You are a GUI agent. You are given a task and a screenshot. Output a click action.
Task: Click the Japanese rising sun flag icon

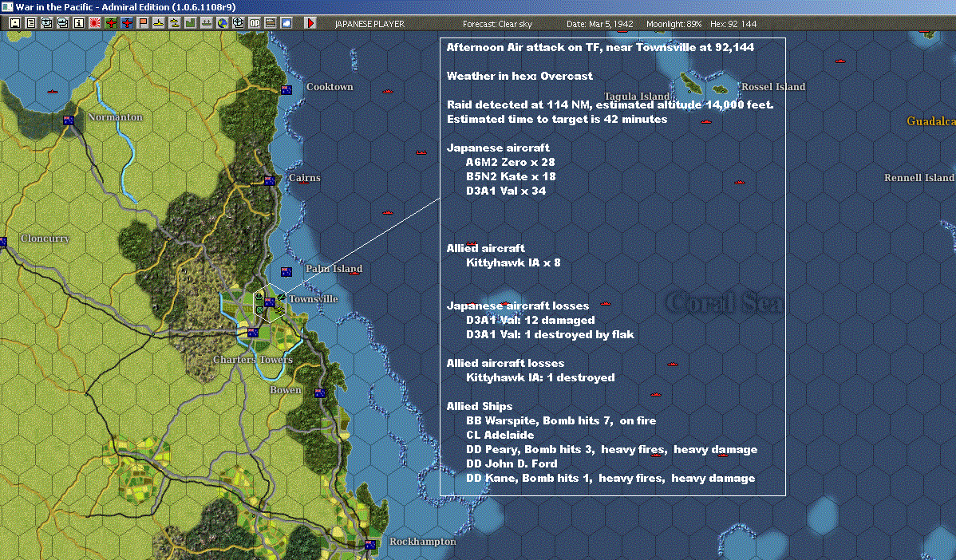(95, 23)
